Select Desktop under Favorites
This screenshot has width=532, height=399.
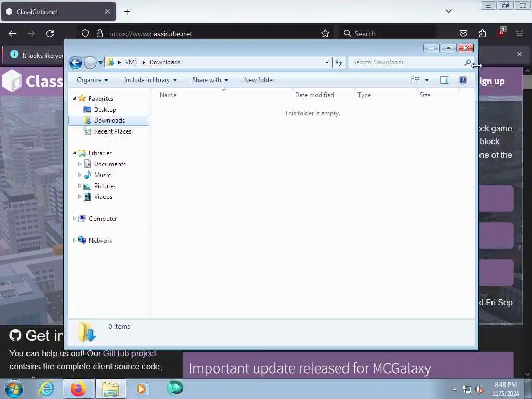[x=105, y=110]
